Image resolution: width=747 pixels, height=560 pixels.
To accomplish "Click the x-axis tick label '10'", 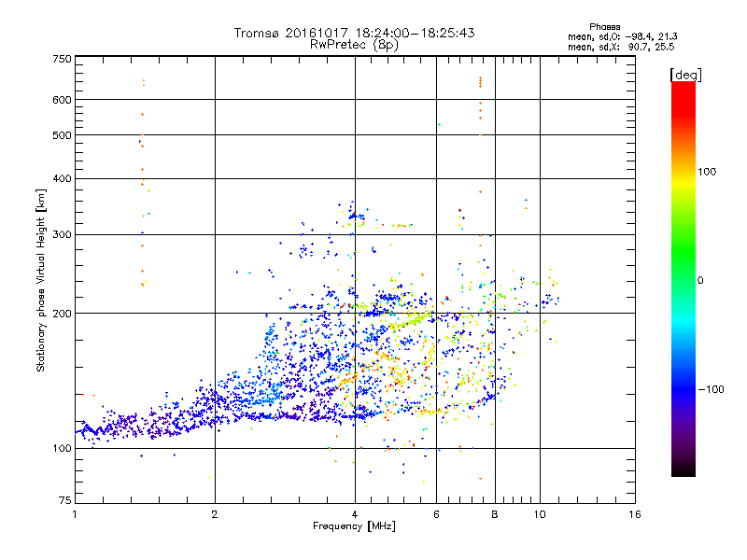I will point(540,514).
